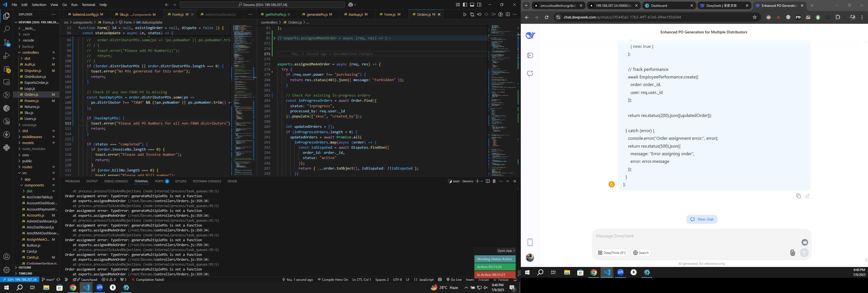Viewport: 868px width, 293px height.
Task: Click DeepSeek send arrow button
Action: coord(804,253)
